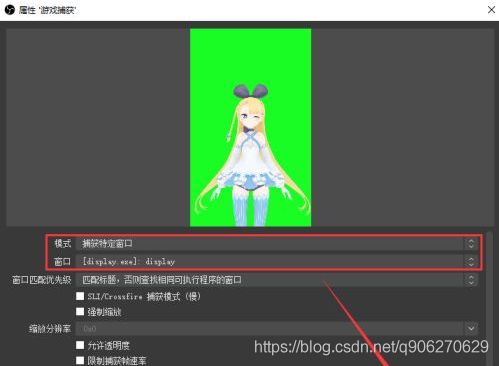Screen dimensions: 499x366
Task: Enable the 允许透明度 allow transparency checkbox
Action: (80, 345)
